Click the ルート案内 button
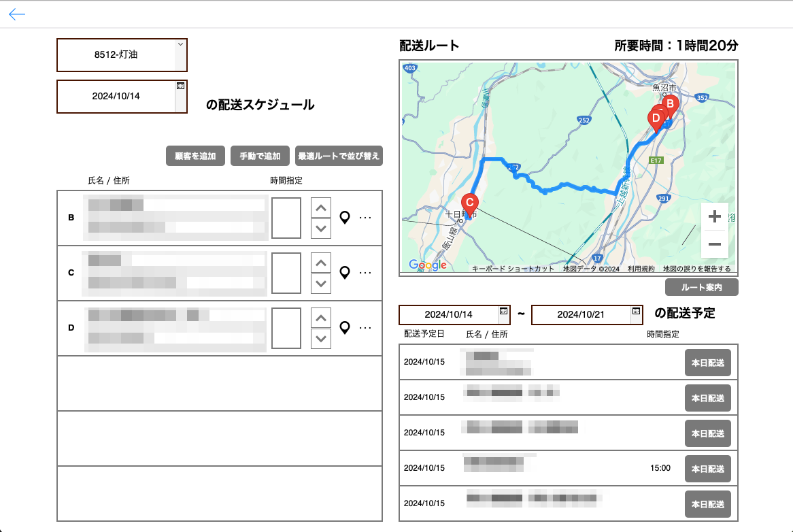The height and width of the screenshot is (532, 793). [x=701, y=287]
